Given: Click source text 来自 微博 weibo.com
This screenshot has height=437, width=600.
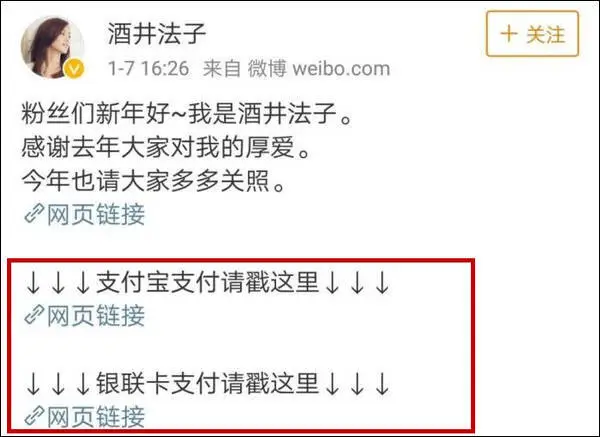Looking at the screenshot, I should pyautogui.click(x=297, y=69).
